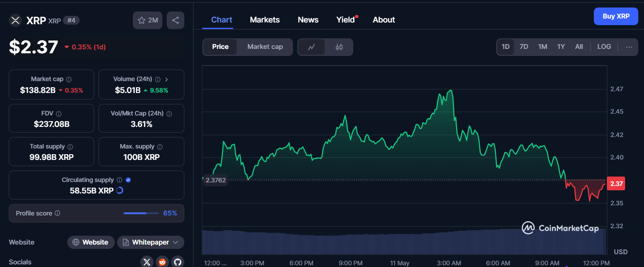Open Max. supply info icon

160,147
